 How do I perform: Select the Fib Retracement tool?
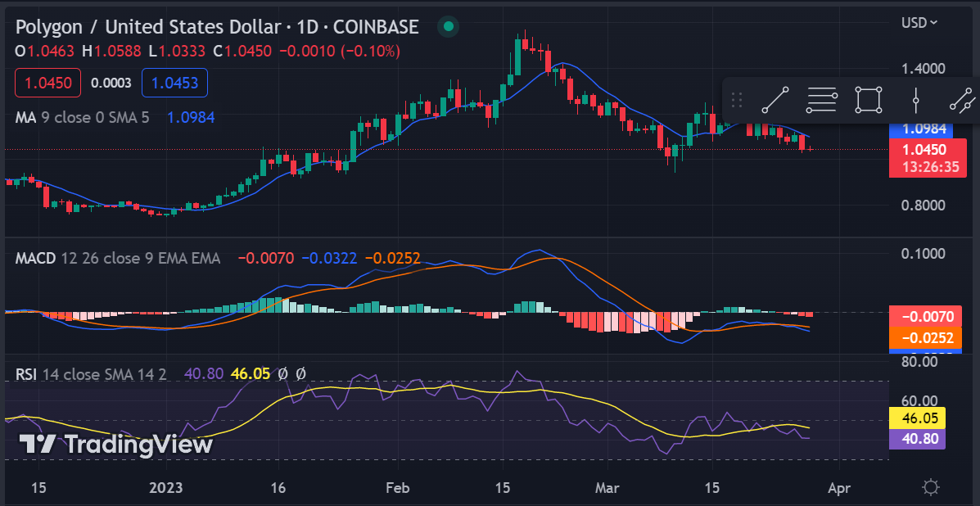[x=822, y=100]
